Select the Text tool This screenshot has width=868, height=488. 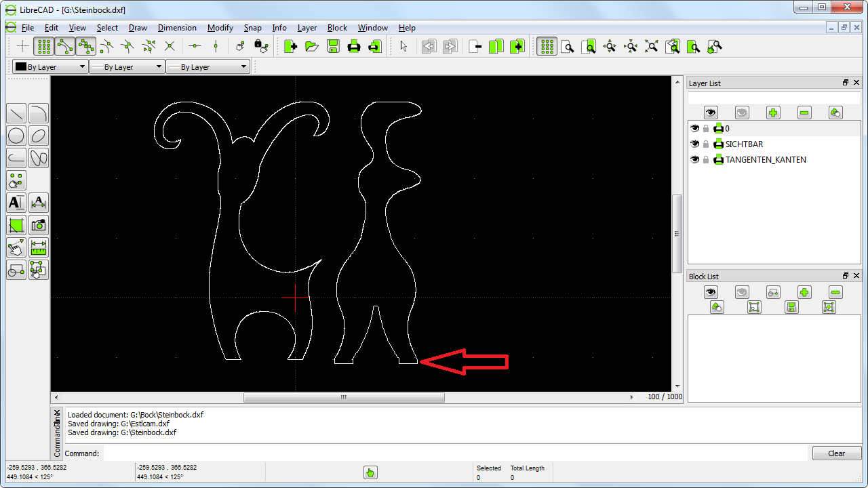tap(16, 203)
